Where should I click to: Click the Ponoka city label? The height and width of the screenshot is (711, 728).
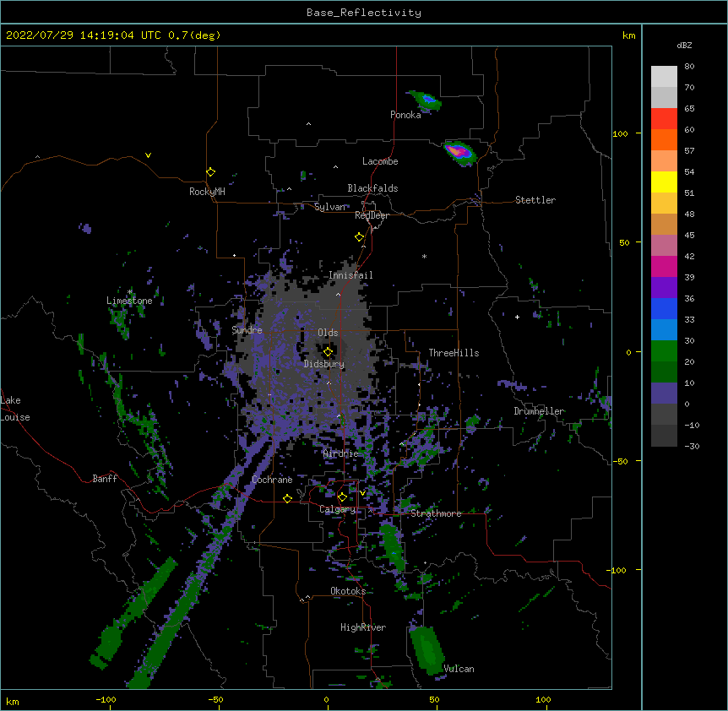[x=405, y=115]
